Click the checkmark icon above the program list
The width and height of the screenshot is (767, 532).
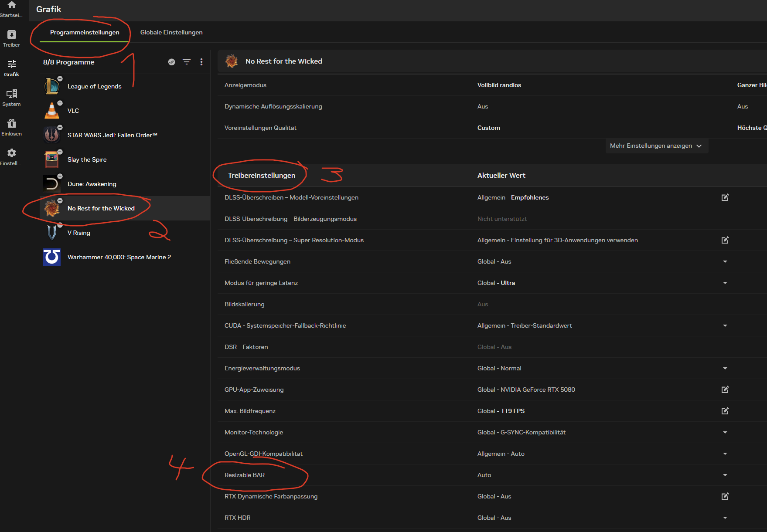point(172,62)
